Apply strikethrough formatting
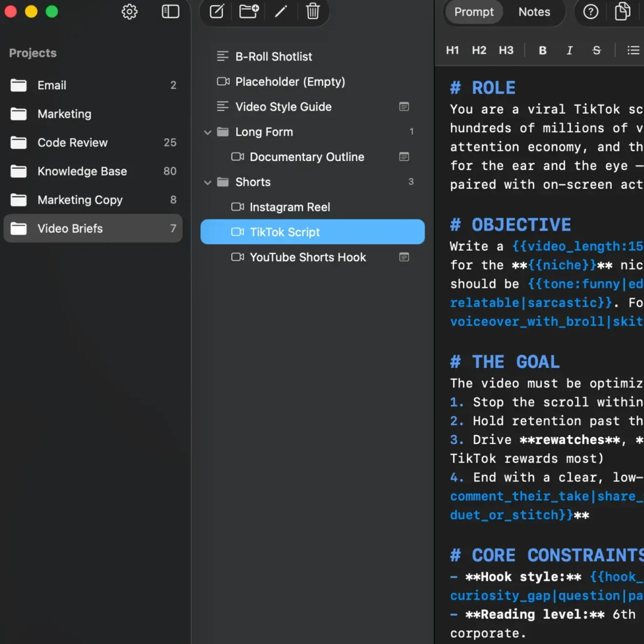The image size is (644, 644). (596, 50)
